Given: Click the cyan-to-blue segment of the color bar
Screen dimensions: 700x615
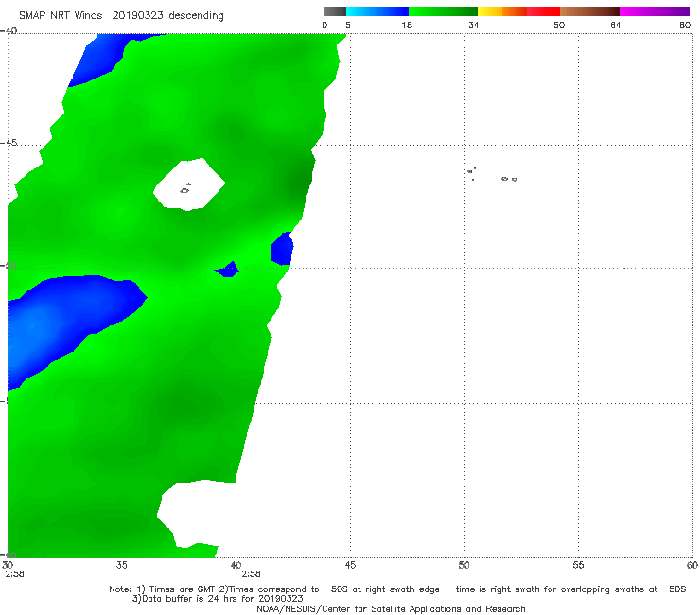Looking at the screenshot, I should point(377,11).
